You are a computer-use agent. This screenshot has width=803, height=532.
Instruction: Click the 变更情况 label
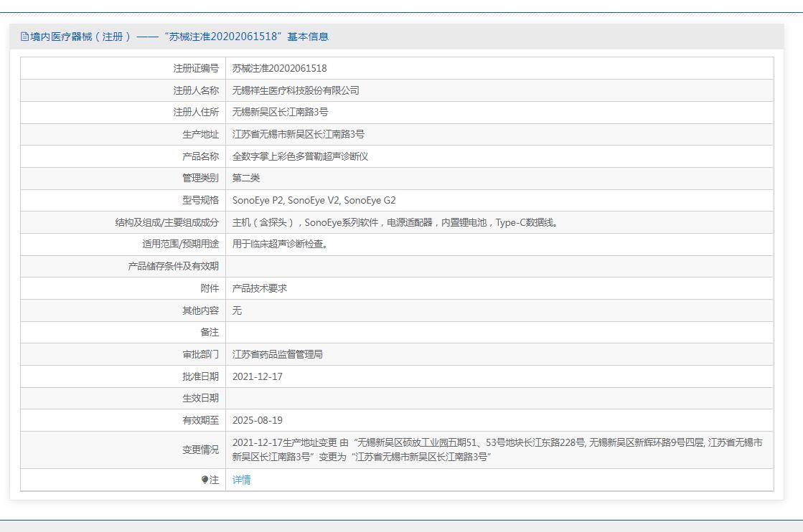click(x=200, y=450)
